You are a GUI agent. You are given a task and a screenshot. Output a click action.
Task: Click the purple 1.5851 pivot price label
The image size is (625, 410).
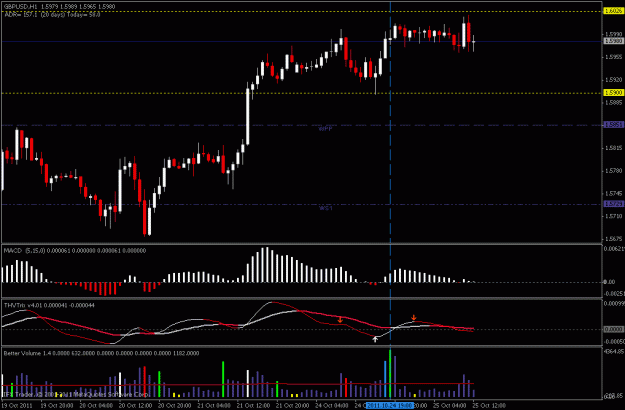tap(614, 125)
